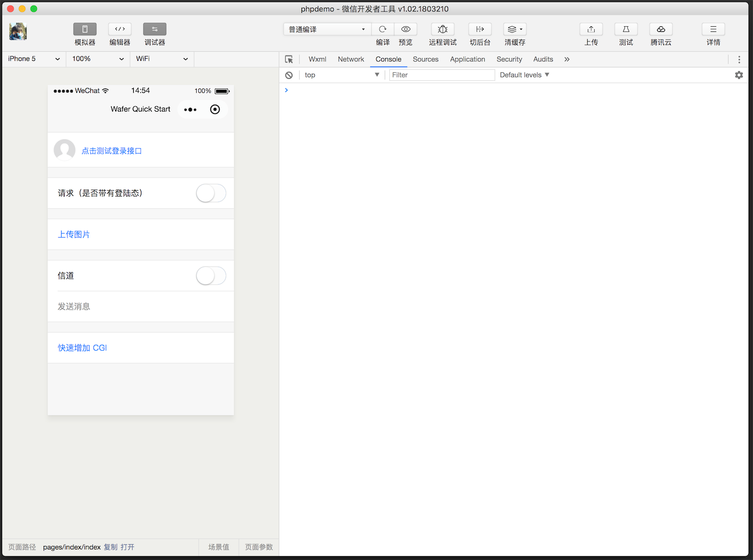Viewport: 753px width, 560px height.
Task: Select the inspect element picker icon
Action: (289, 59)
